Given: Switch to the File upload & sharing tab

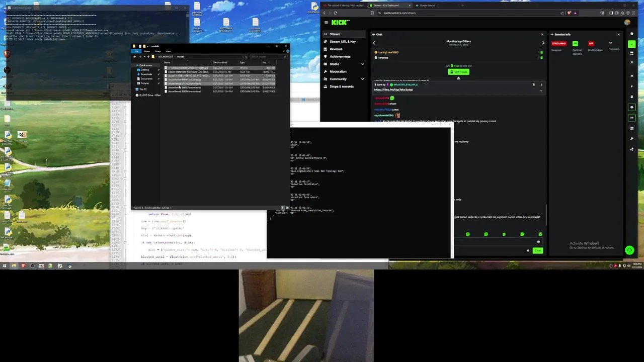Looking at the screenshot, I should click(344, 5).
